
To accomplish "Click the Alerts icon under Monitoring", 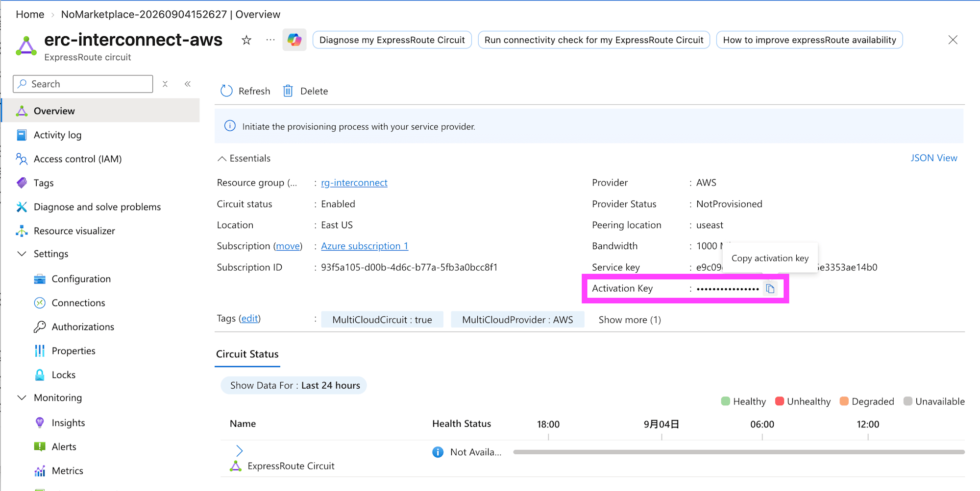I will (x=40, y=447).
